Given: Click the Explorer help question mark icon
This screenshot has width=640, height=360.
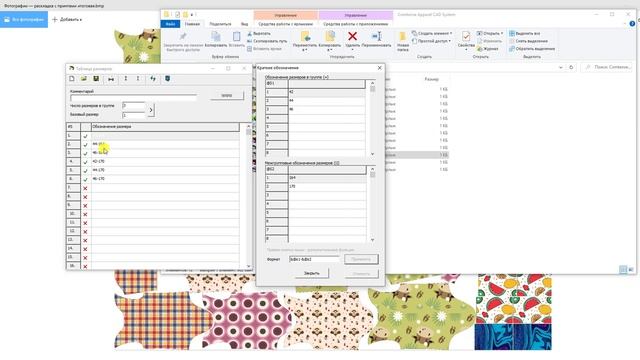Looking at the screenshot, I should pos(632,24).
